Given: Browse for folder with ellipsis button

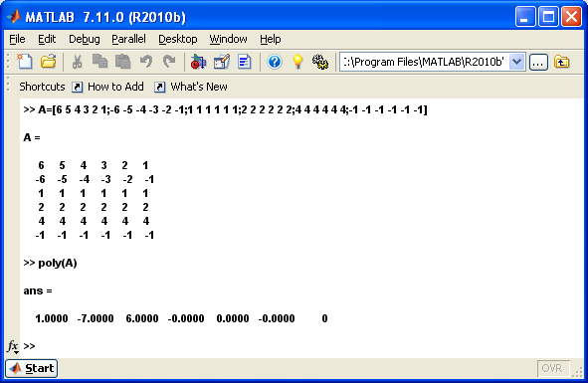Looking at the screenshot, I should pyautogui.click(x=538, y=62).
